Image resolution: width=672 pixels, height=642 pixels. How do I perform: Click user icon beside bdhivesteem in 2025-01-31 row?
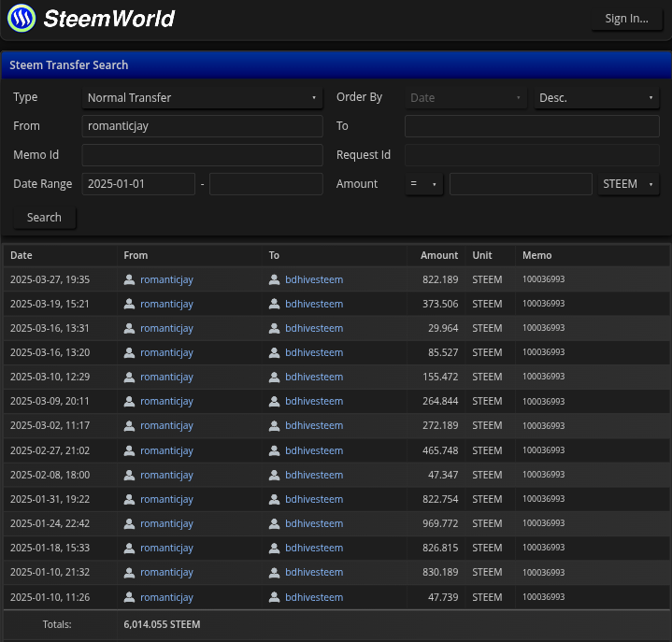[274, 499]
